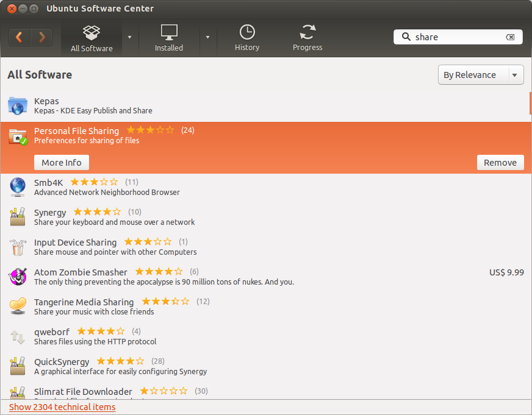Open the History view

click(247, 38)
